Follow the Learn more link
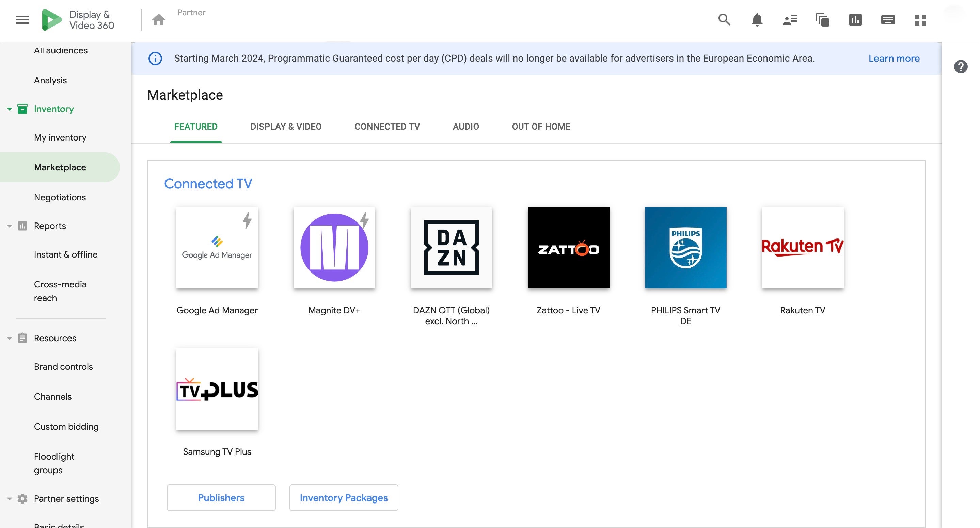This screenshot has height=528, width=980. (x=894, y=59)
